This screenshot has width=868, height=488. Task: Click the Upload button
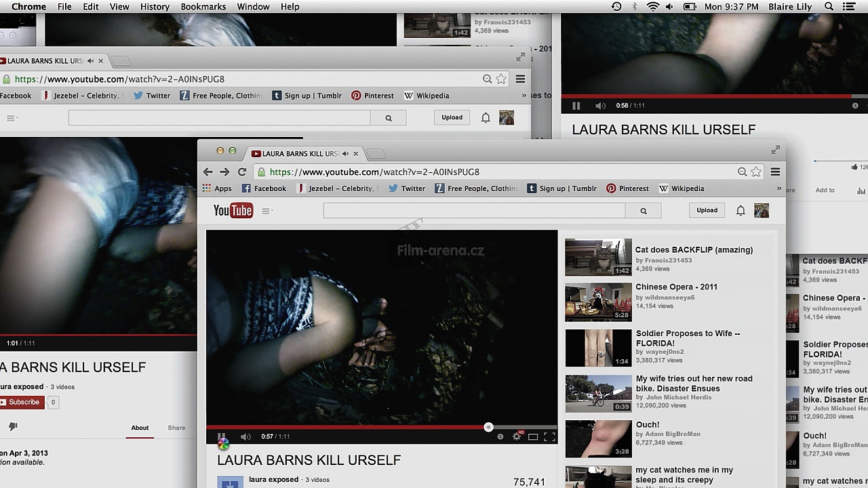pyautogui.click(x=707, y=210)
